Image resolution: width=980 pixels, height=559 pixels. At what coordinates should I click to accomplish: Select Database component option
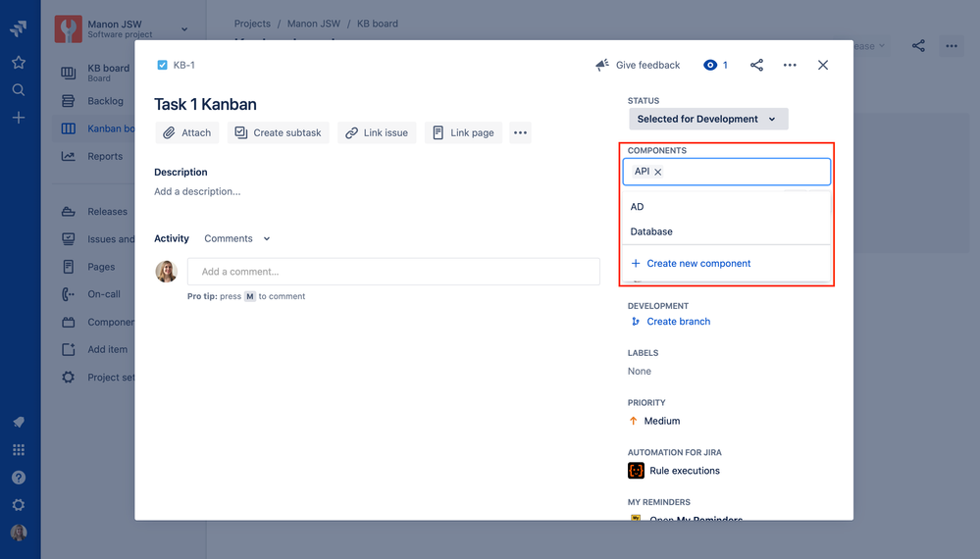click(726, 231)
